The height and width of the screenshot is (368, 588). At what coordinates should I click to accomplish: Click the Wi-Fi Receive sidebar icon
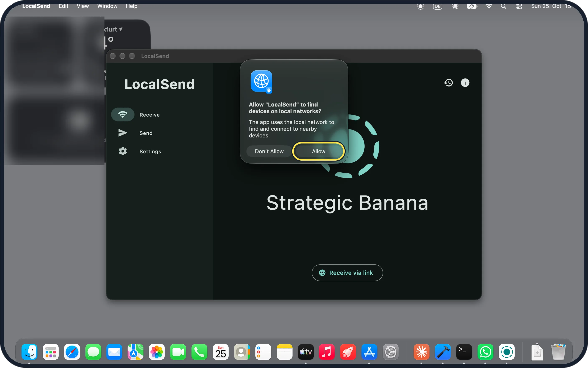(123, 114)
